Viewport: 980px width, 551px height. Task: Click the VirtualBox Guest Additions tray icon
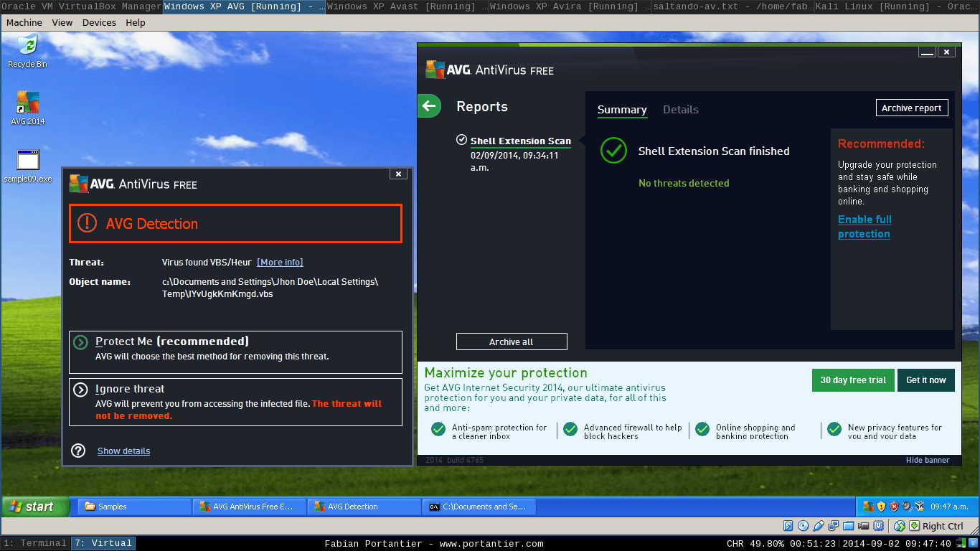[920, 507]
